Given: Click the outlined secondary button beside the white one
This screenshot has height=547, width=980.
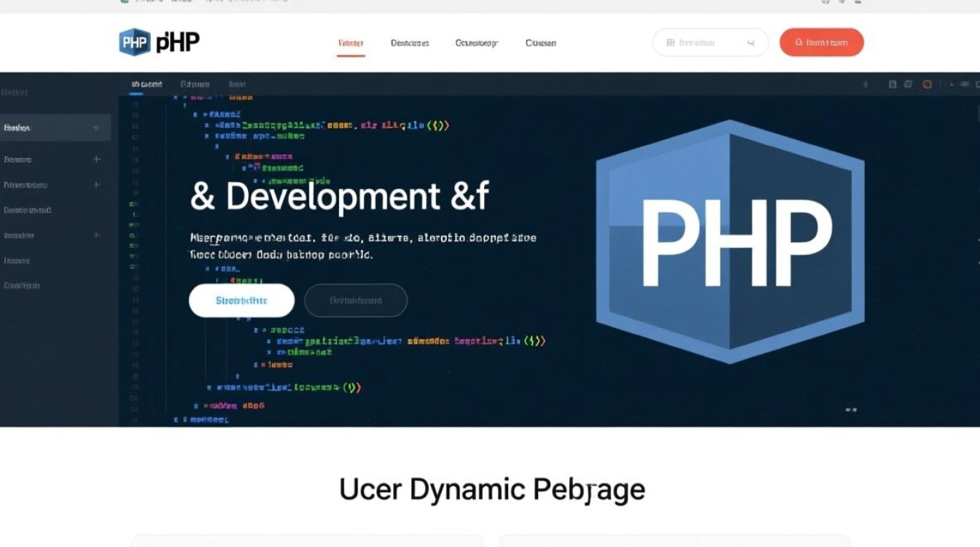Looking at the screenshot, I should [356, 300].
